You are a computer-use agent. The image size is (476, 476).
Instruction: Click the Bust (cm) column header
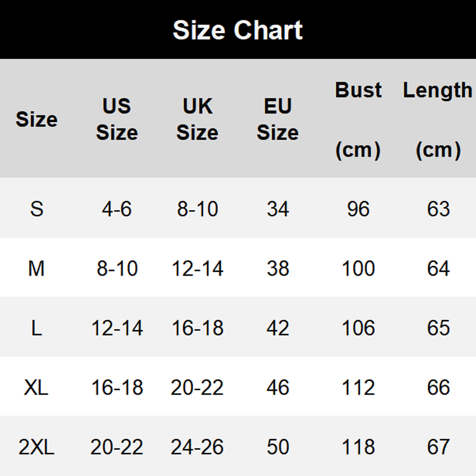click(x=358, y=119)
